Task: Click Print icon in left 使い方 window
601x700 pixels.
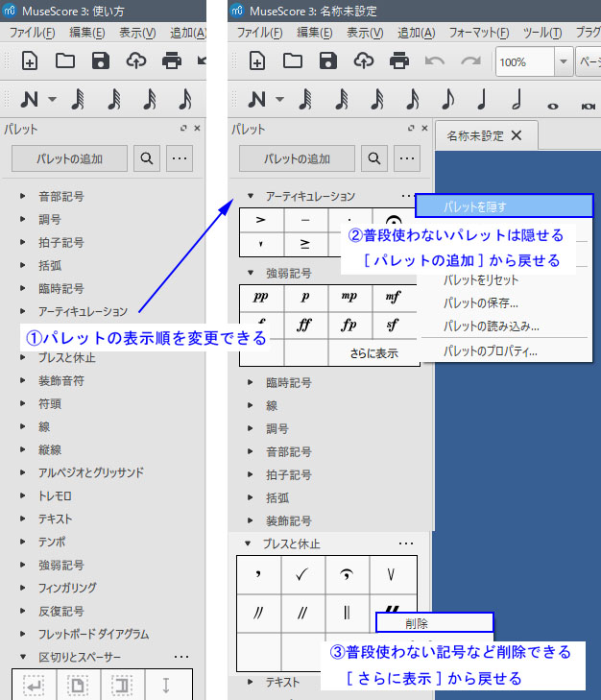Action: (172, 60)
